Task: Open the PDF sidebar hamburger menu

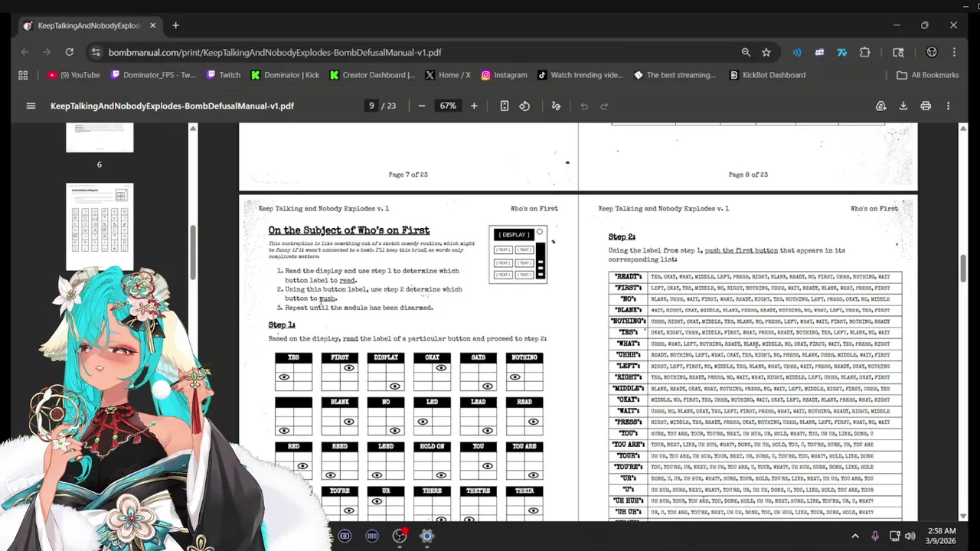Action: point(31,106)
